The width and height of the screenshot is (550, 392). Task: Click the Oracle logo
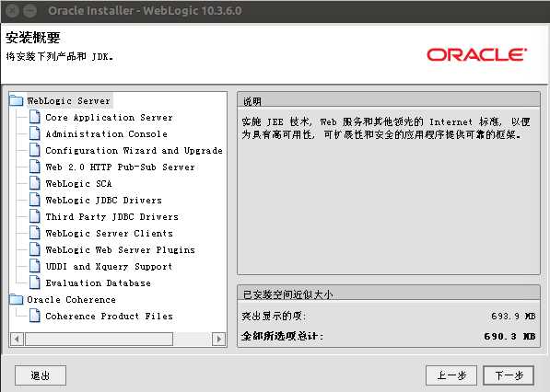click(476, 55)
